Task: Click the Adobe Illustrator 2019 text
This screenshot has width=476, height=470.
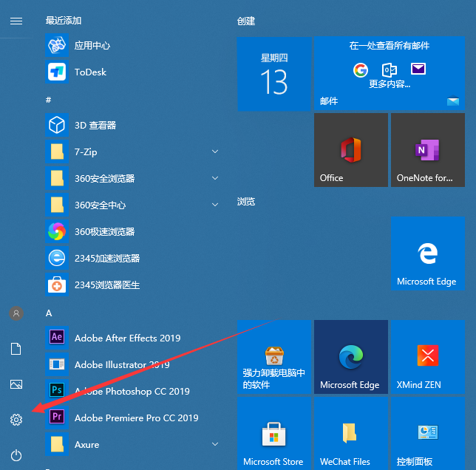Action: pos(122,365)
